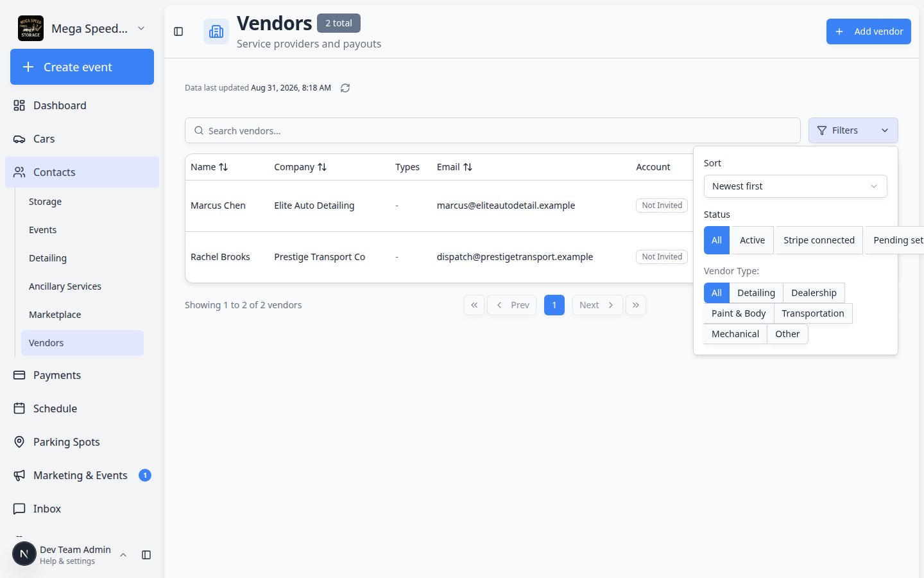Viewport: 924px width, 578px height.
Task: Filter vendor type by Transportation
Action: (x=813, y=313)
